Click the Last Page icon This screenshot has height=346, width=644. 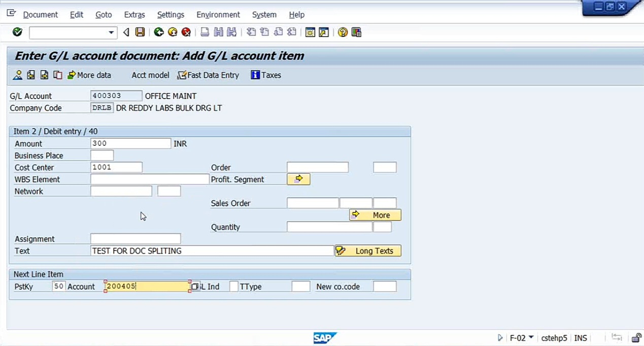coord(292,33)
